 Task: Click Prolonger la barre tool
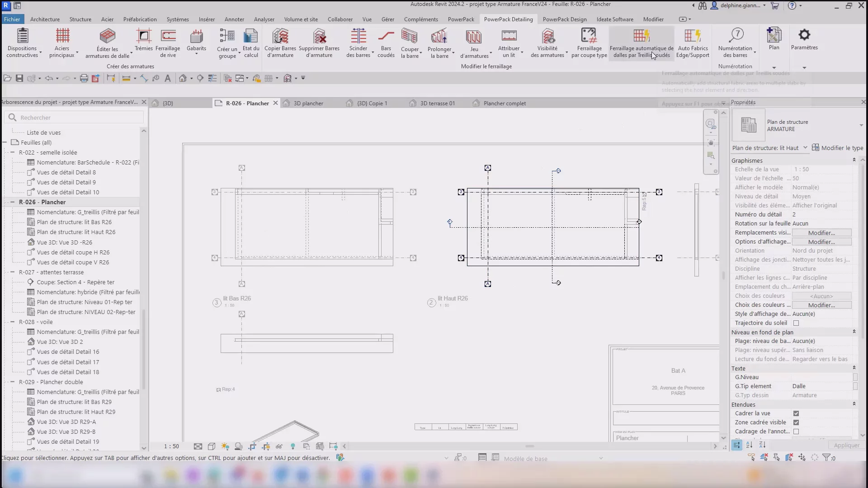(x=439, y=43)
